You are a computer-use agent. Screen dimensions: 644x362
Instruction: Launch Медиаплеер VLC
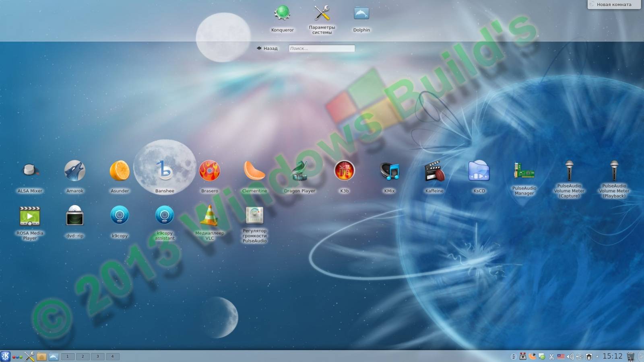(x=210, y=223)
